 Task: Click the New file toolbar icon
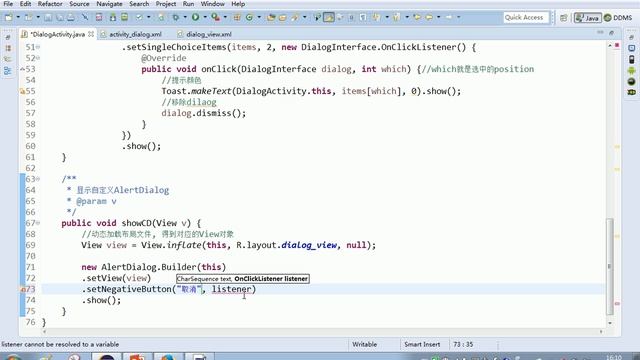tap(9, 17)
